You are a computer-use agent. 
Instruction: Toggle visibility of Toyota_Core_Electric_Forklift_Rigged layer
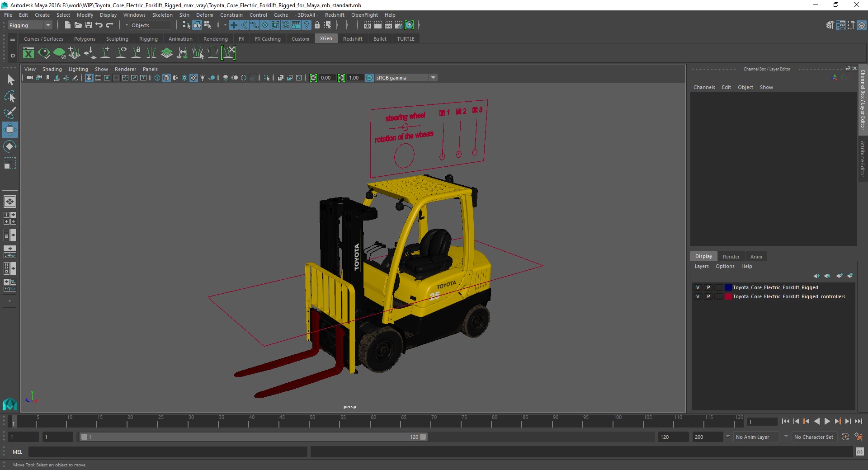pos(698,287)
